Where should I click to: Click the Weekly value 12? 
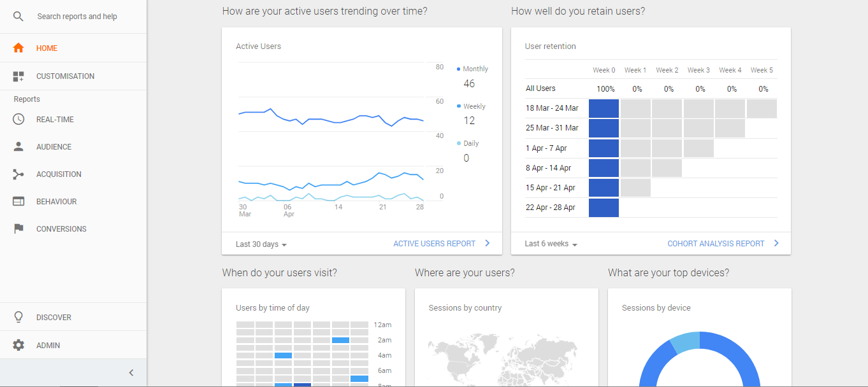point(469,121)
